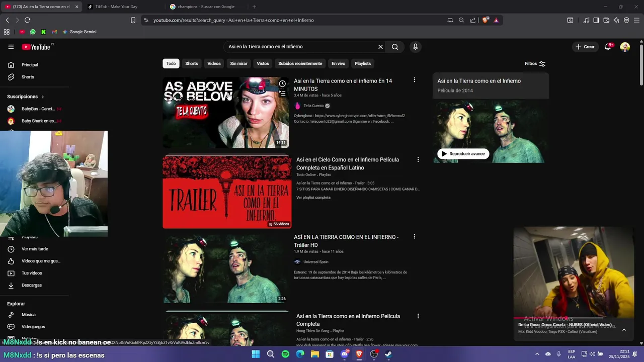644x362 pixels.
Task: Open the Brave Wallet icon
Action: (x=606, y=20)
